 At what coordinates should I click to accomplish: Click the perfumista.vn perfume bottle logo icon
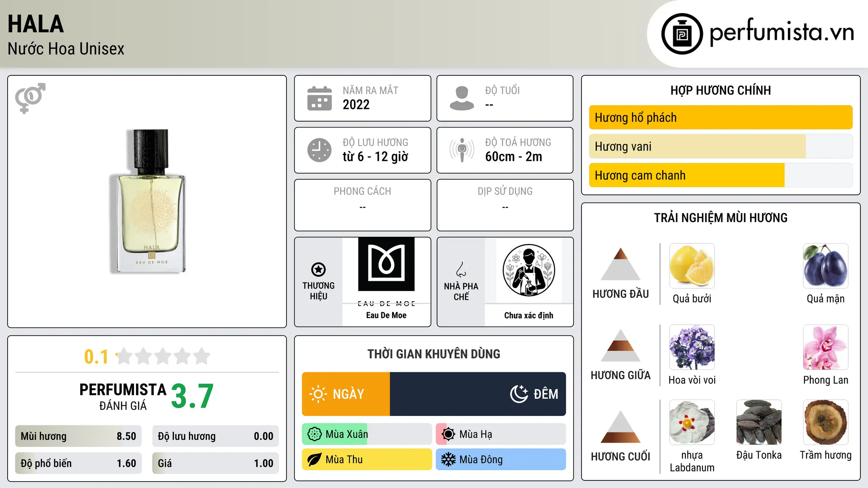[x=682, y=34]
